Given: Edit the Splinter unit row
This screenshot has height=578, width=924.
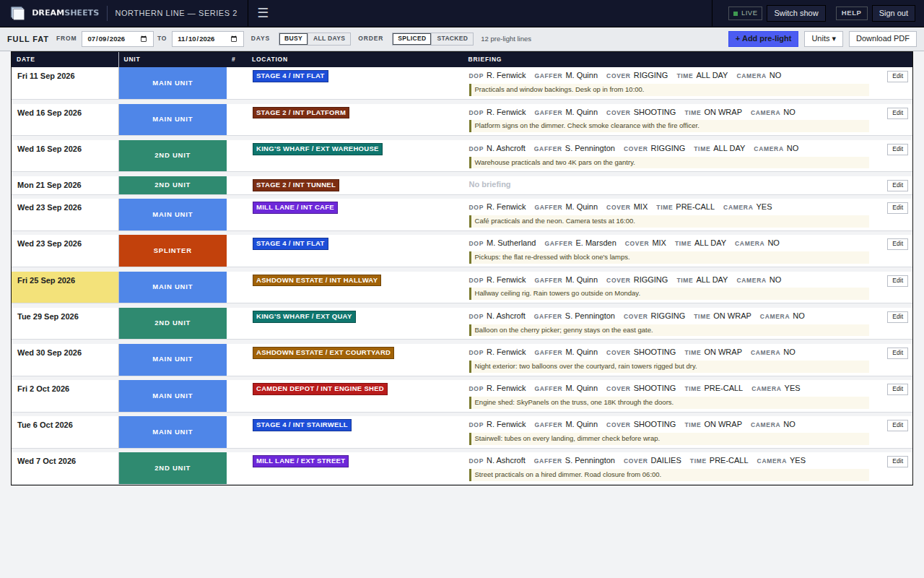Looking at the screenshot, I should 897,244.
